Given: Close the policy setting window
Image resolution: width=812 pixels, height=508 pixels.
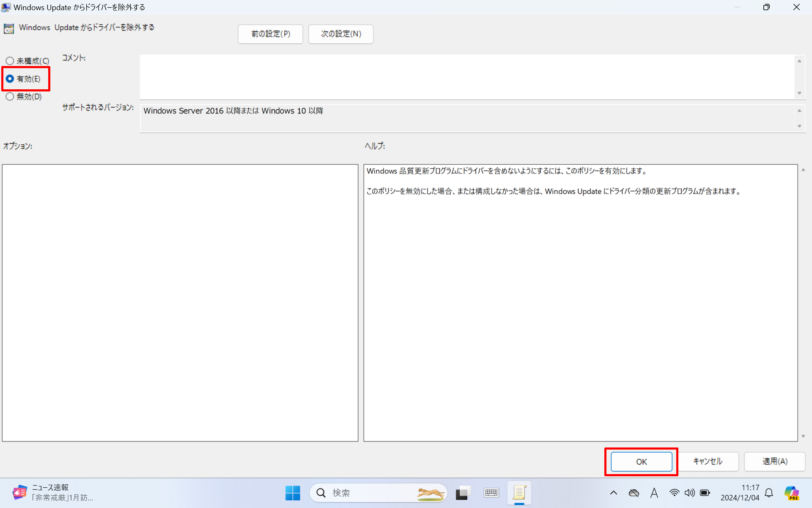Looking at the screenshot, I should [x=796, y=7].
